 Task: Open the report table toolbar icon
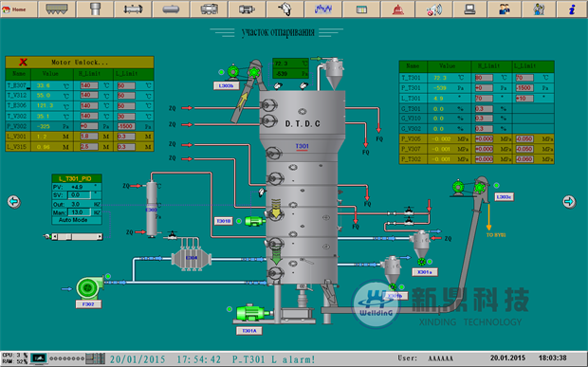click(x=361, y=9)
